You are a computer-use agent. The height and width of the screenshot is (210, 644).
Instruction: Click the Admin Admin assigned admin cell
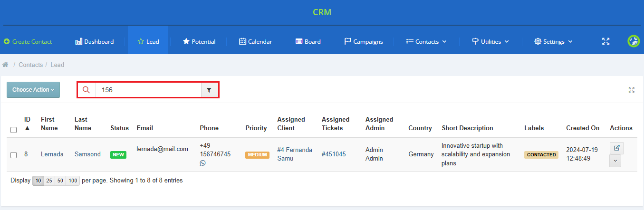[x=375, y=154]
